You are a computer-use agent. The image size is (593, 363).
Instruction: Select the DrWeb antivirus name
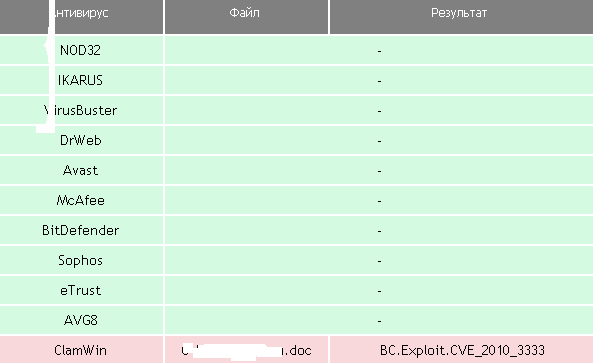pos(80,140)
